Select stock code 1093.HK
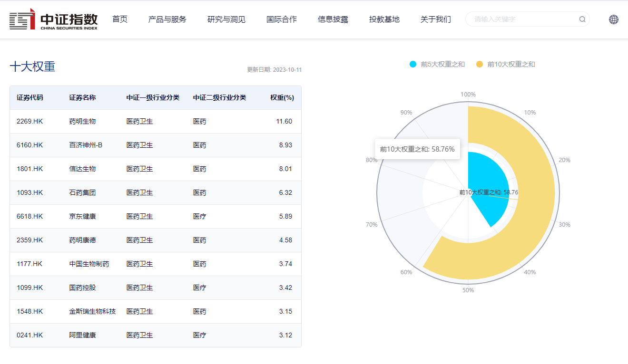The height and width of the screenshot is (364, 628). (x=29, y=192)
